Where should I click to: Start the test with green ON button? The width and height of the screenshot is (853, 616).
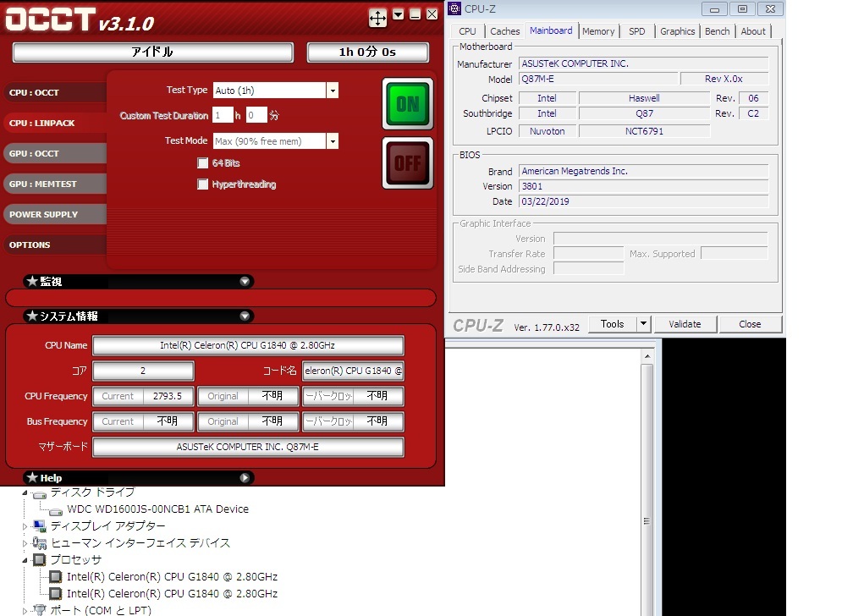(x=408, y=104)
